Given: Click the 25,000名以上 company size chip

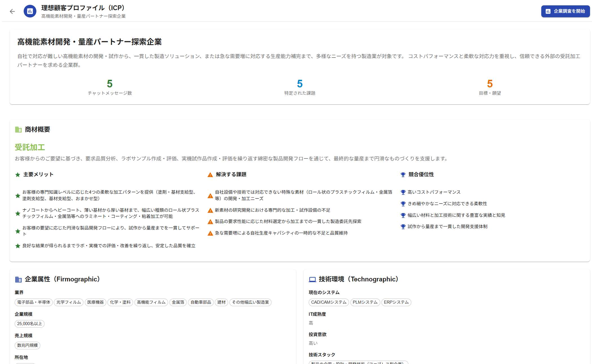Looking at the screenshot, I should (x=29, y=324).
